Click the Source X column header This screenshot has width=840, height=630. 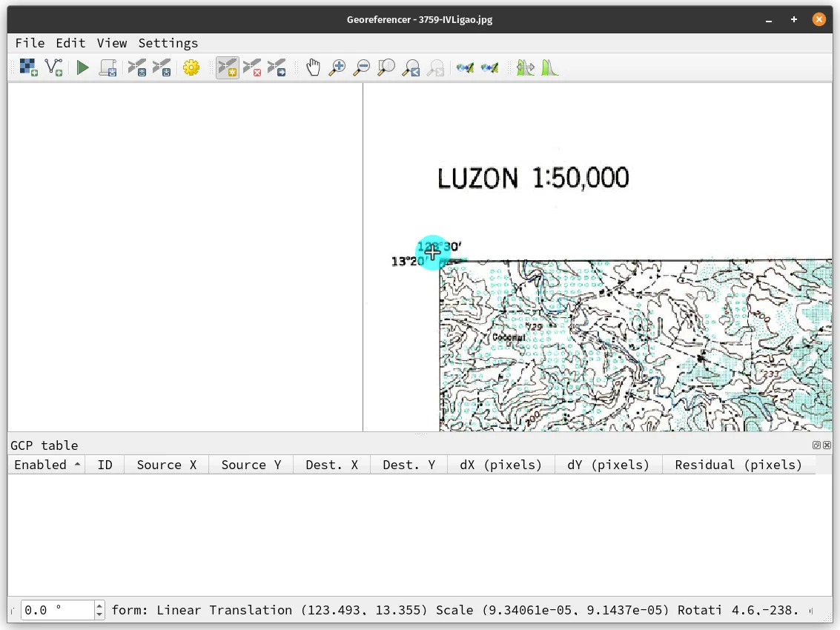(x=166, y=465)
